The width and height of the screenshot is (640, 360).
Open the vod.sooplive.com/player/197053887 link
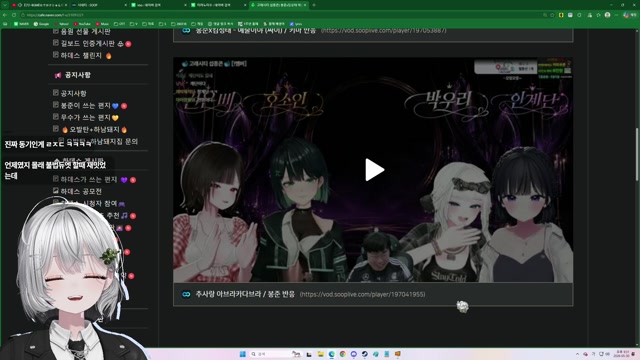pos(384,31)
